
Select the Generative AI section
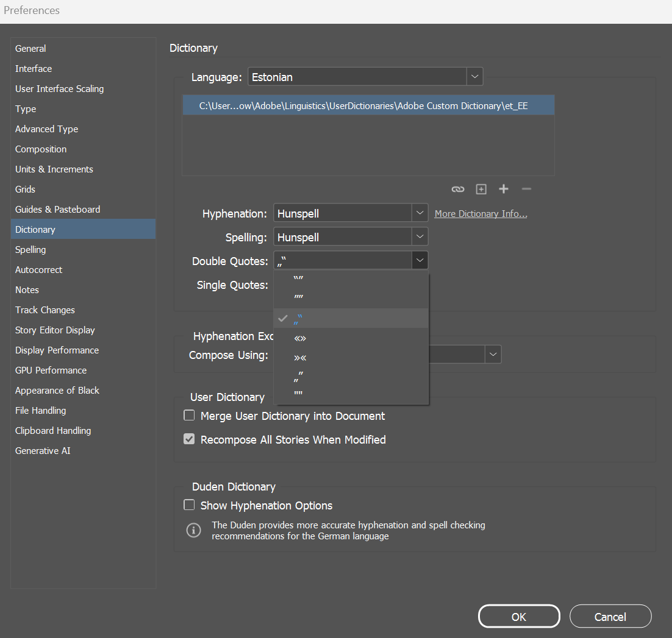(83, 451)
